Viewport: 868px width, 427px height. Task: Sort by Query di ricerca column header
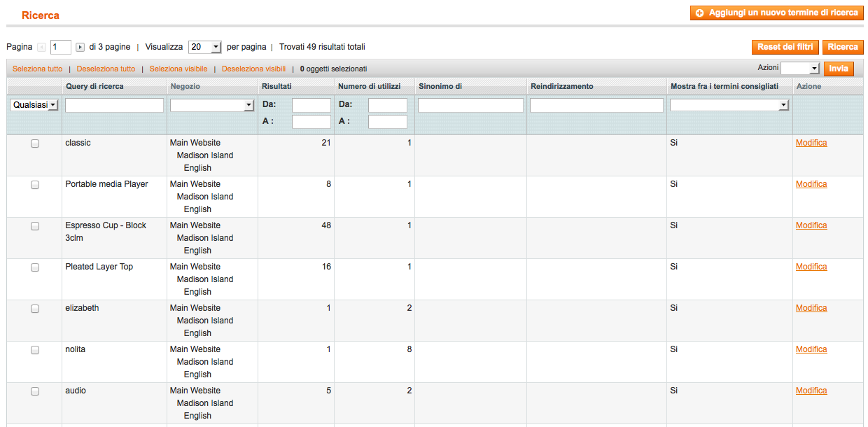94,86
